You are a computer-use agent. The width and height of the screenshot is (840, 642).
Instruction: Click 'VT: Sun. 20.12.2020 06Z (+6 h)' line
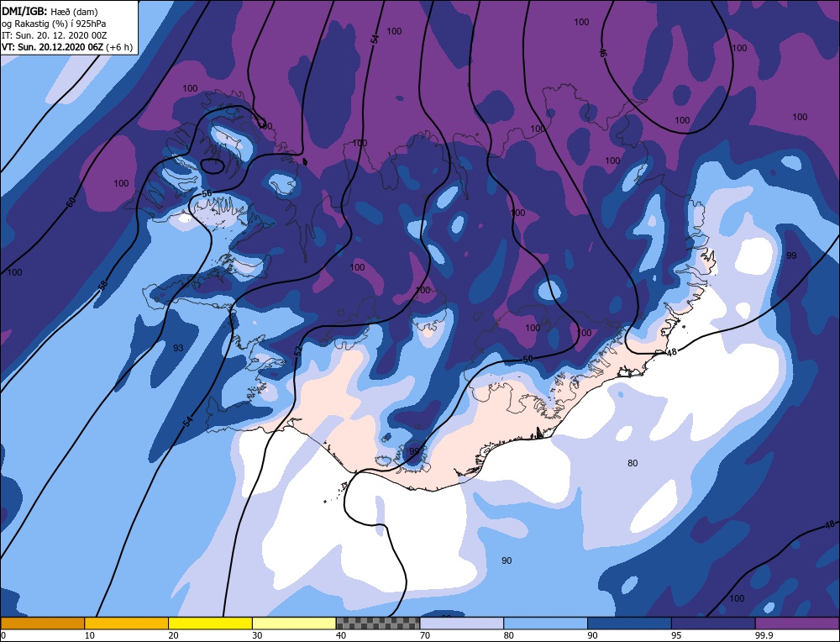pyautogui.click(x=67, y=47)
